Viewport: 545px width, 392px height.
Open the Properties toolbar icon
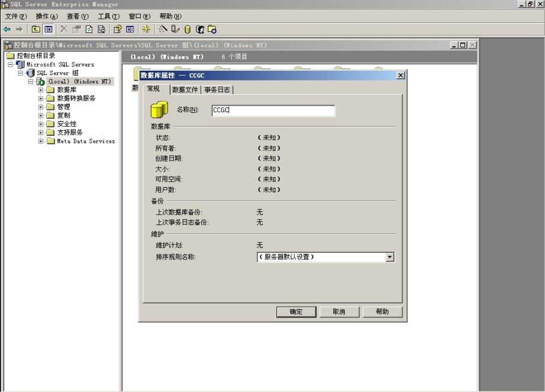[76, 29]
